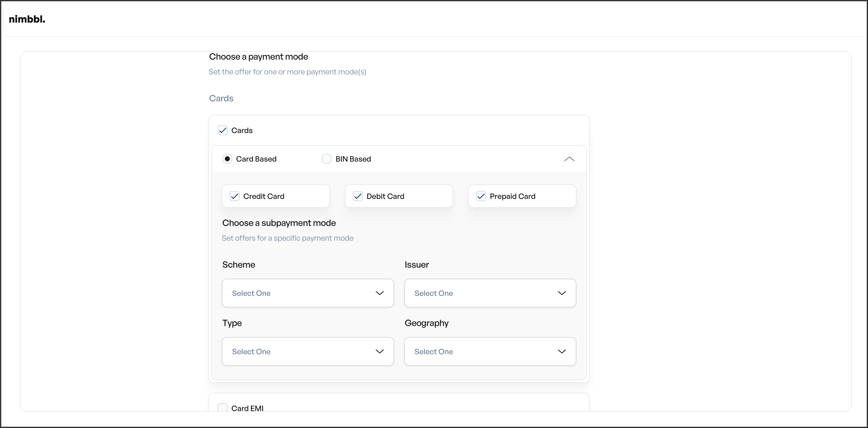
Task: Uncheck the Debit Card checkbox
Action: [x=358, y=196]
